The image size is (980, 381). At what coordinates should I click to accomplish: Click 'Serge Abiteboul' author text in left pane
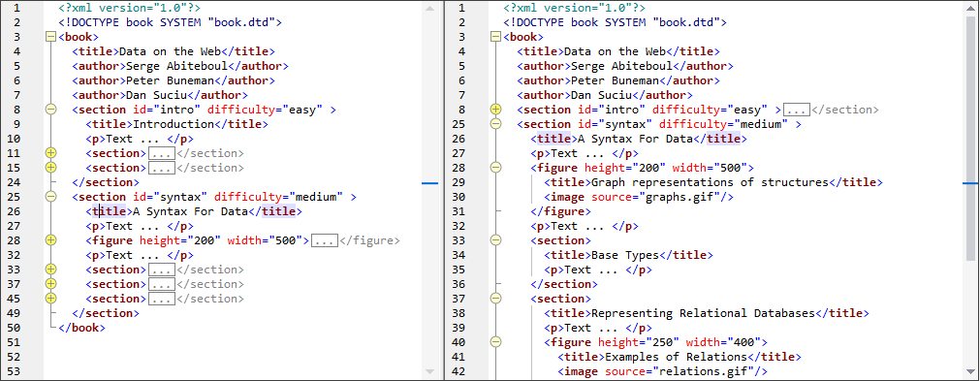[x=176, y=66]
